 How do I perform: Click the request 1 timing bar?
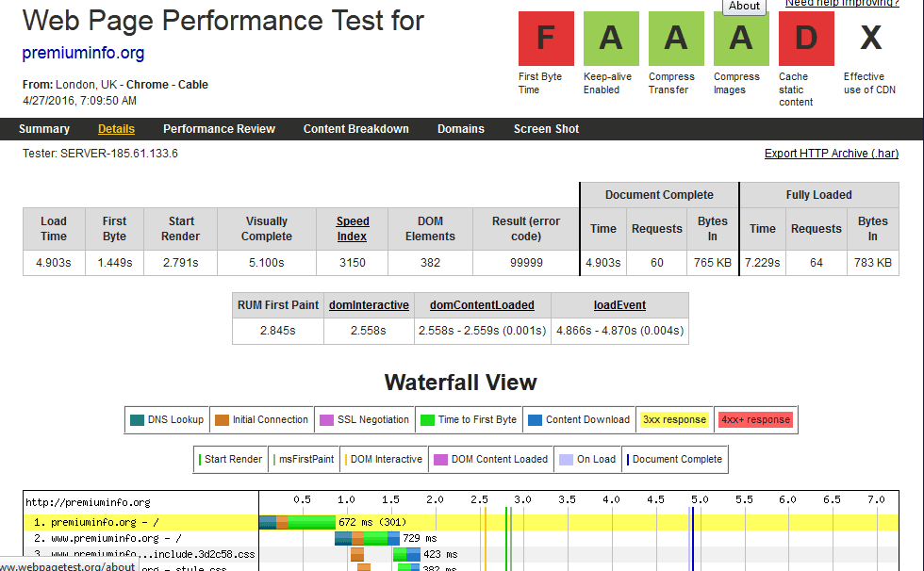pyautogui.click(x=297, y=523)
